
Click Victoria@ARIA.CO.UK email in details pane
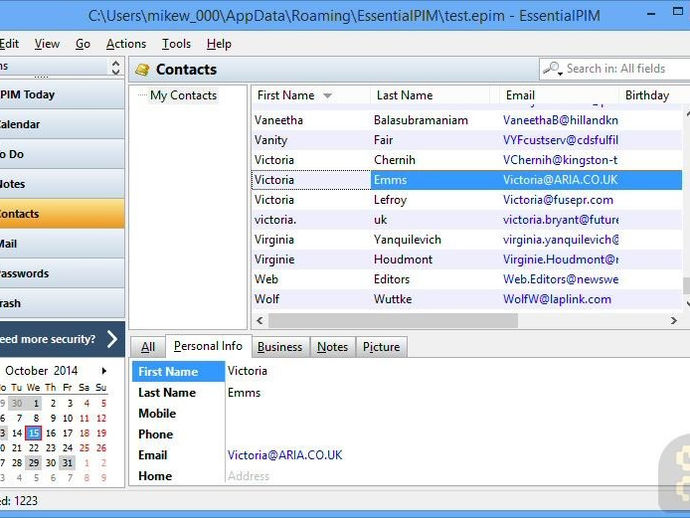(285, 455)
